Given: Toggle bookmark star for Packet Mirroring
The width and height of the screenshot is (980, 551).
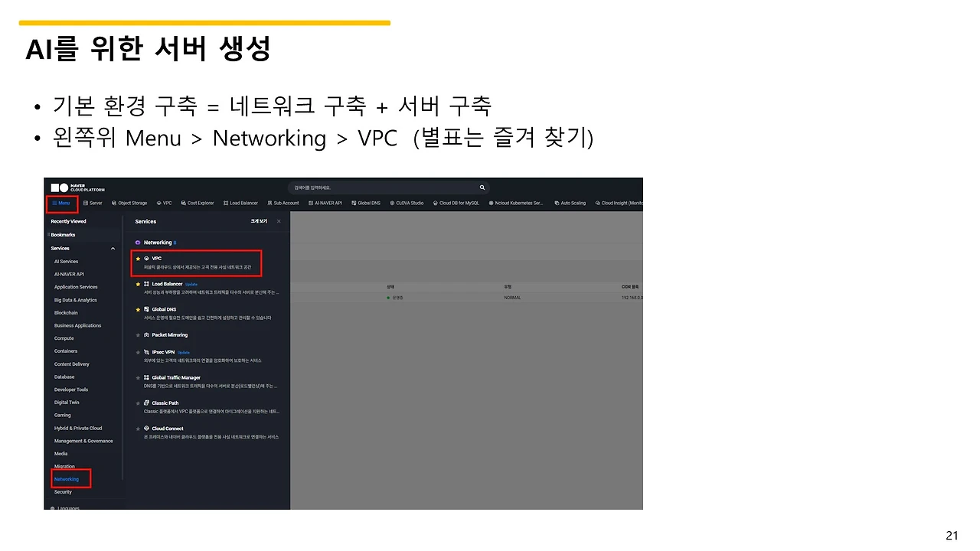Looking at the screenshot, I should 139,335.
